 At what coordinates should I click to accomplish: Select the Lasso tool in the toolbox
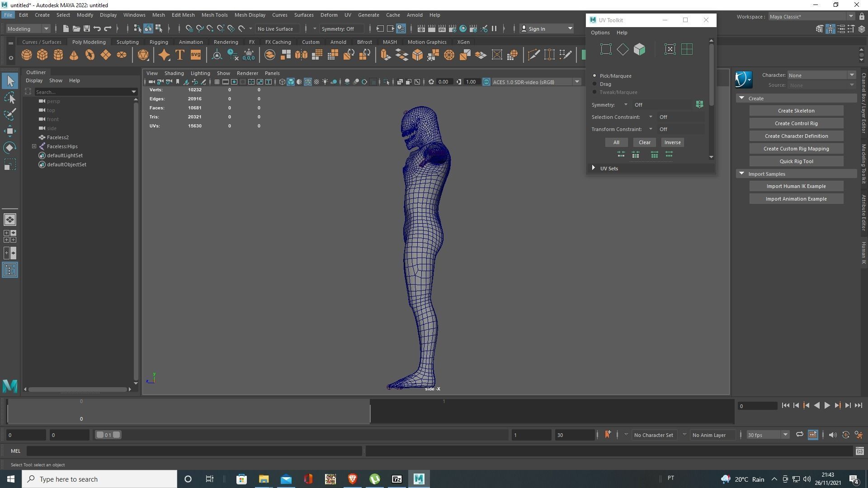click(x=10, y=98)
